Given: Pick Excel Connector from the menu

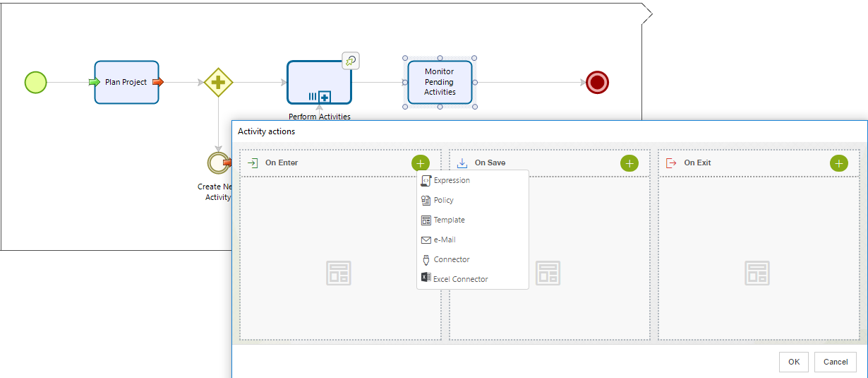Looking at the screenshot, I should click(460, 280).
